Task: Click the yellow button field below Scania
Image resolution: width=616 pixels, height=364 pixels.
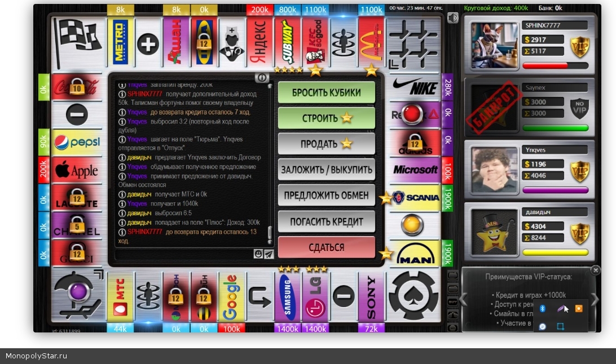Action: tap(412, 225)
